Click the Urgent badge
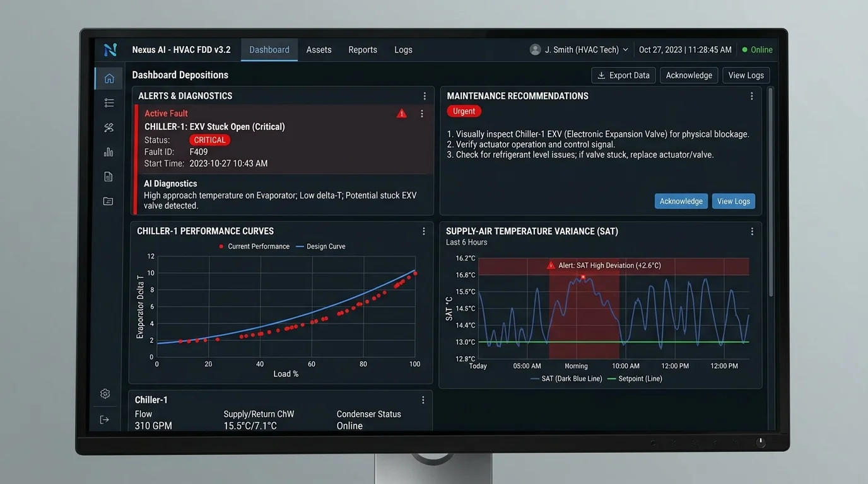The height and width of the screenshot is (484, 868). point(464,111)
